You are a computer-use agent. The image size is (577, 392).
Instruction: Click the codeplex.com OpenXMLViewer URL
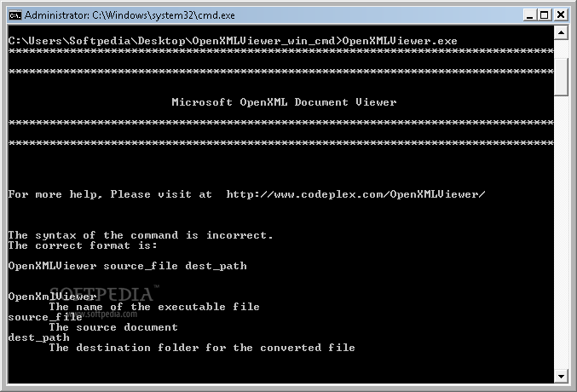pos(355,194)
